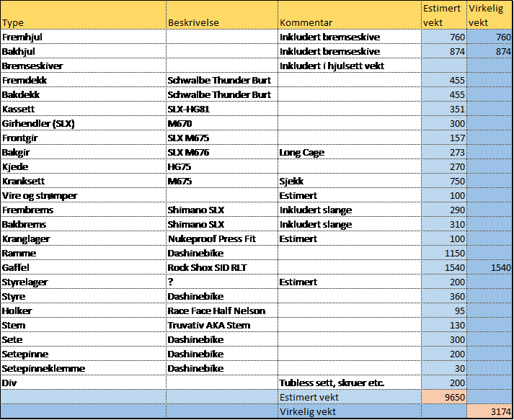Select the 'Type' column header cell
Screen dimensions: 514x420
[83, 15]
